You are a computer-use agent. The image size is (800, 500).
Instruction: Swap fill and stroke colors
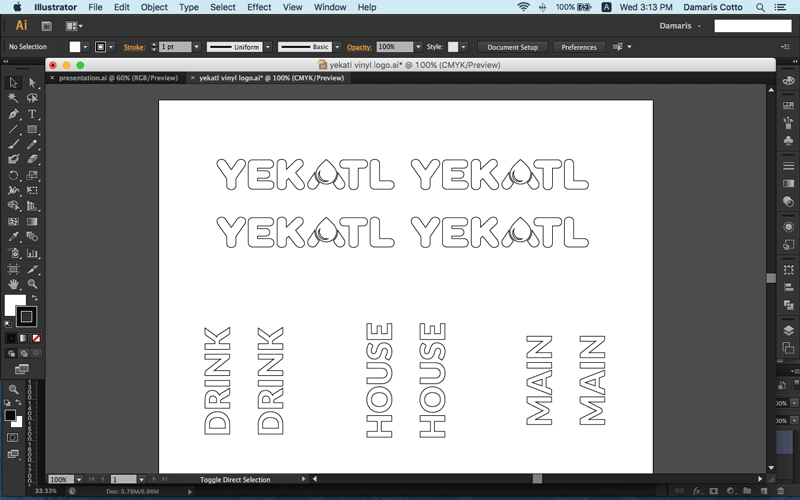(35, 298)
